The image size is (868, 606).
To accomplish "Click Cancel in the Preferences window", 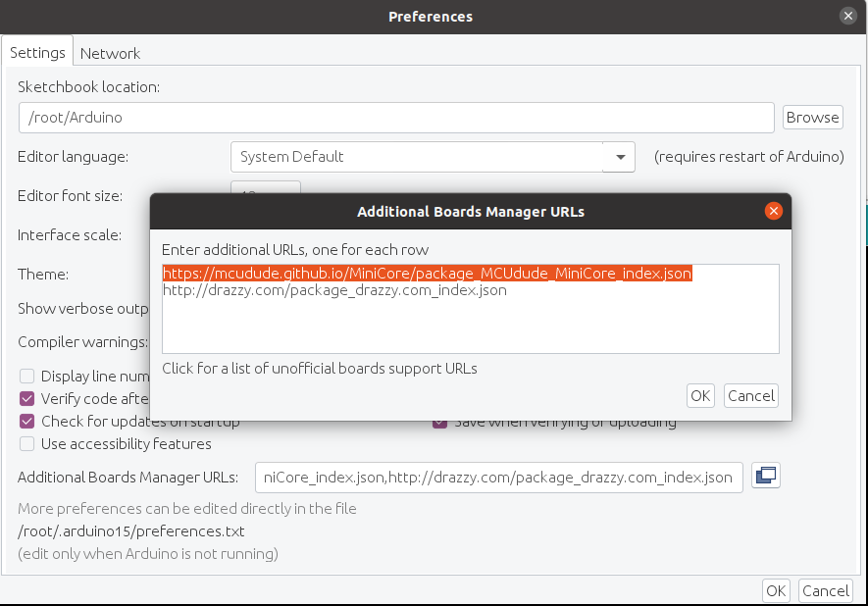I will (826, 590).
